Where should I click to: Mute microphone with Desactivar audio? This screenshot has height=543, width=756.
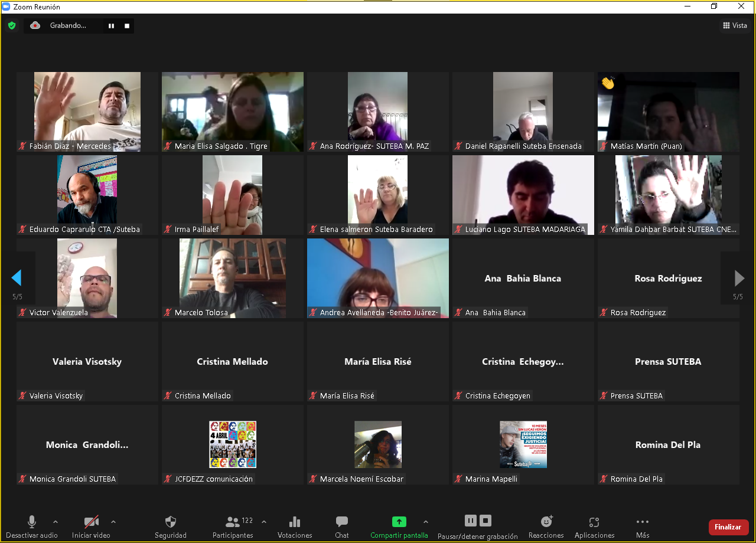coord(32,522)
